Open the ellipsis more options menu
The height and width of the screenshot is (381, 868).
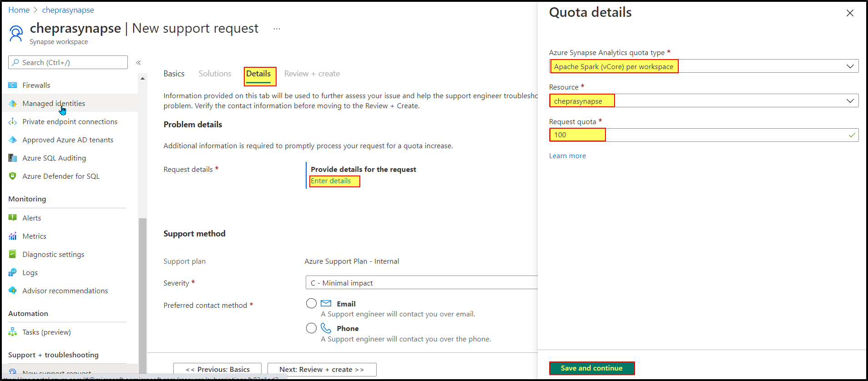click(277, 29)
